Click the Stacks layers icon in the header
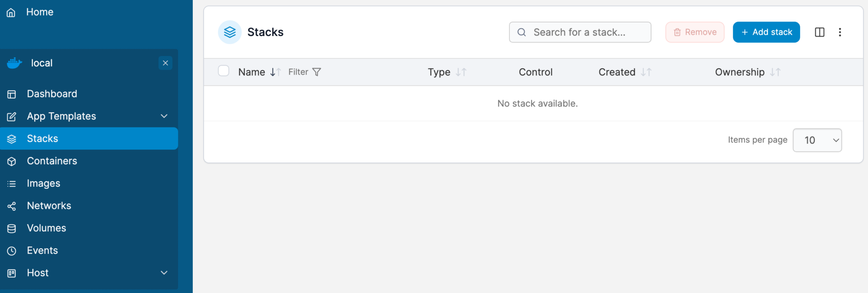This screenshot has width=868, height=293. click(x=230, y=32)
